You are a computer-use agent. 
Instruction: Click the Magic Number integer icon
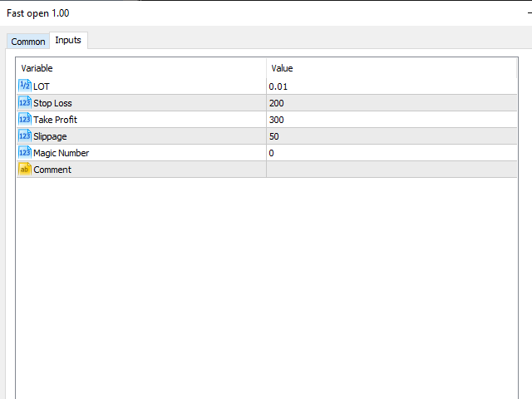(24, 152)
